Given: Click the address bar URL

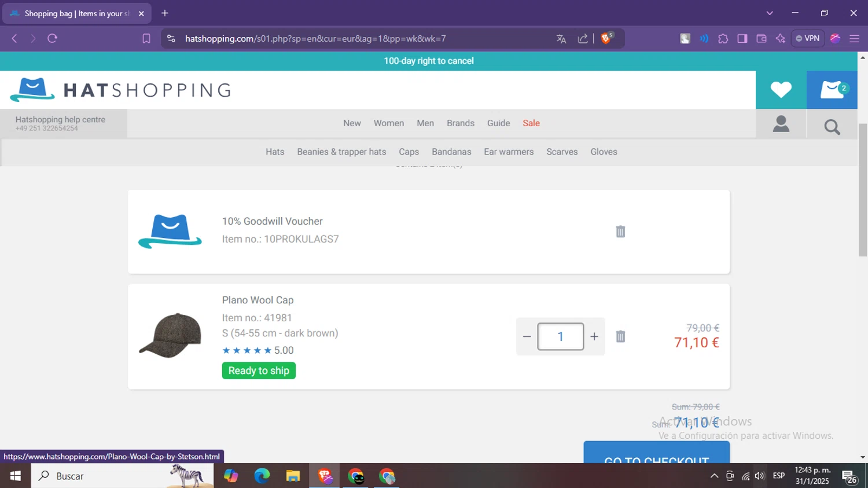Looking at the screenshot, I should [315, 38].
